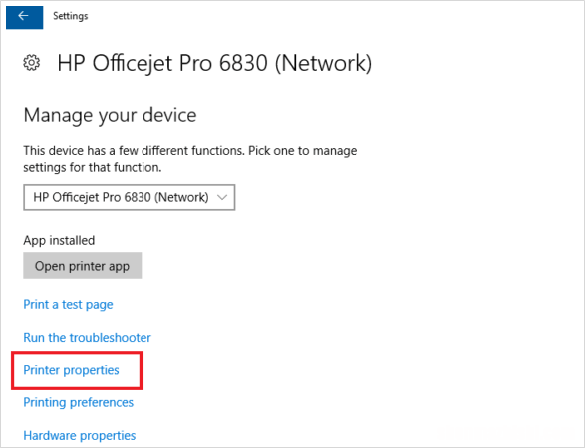Click the white left arrow in the title bar
The height and width of the screenshot is (448, 585).
(24, 16)
